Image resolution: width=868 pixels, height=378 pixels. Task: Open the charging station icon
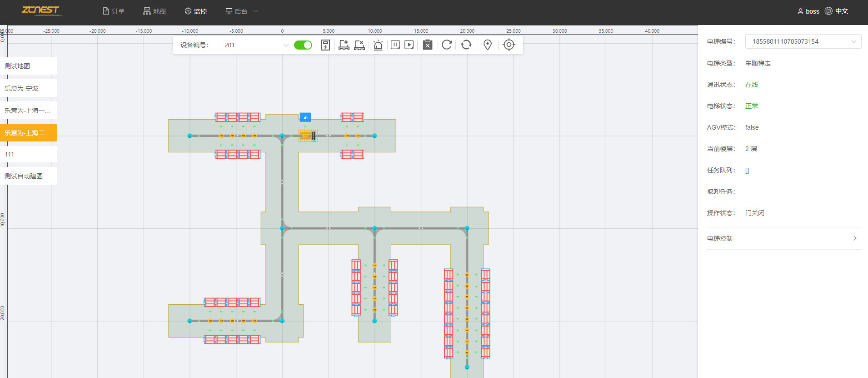pos(325,45)
